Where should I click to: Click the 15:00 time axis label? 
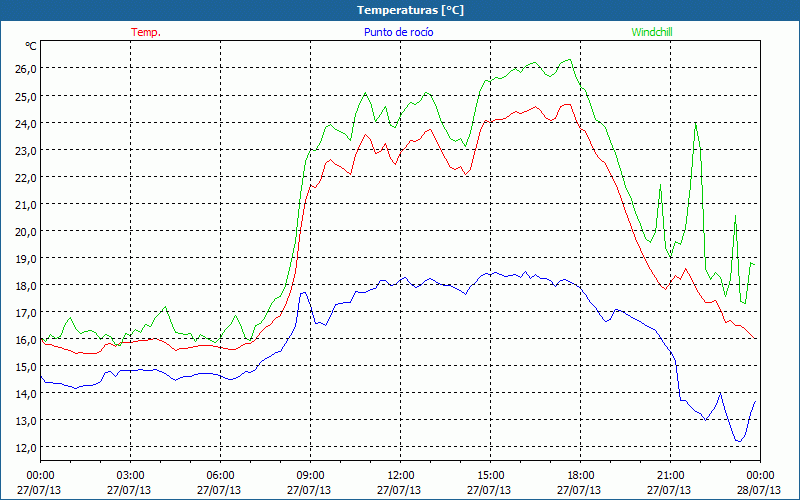click(x=490, y=476)
